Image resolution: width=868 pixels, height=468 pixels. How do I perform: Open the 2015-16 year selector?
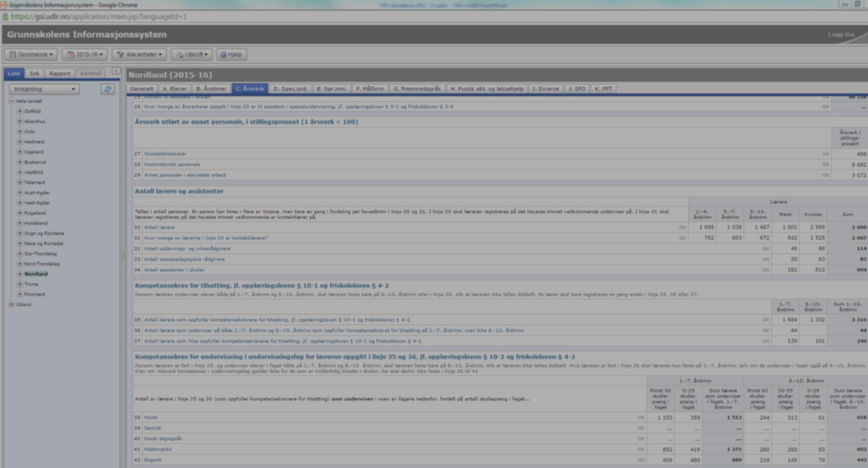pyautogui.click(x=85, y=55)
